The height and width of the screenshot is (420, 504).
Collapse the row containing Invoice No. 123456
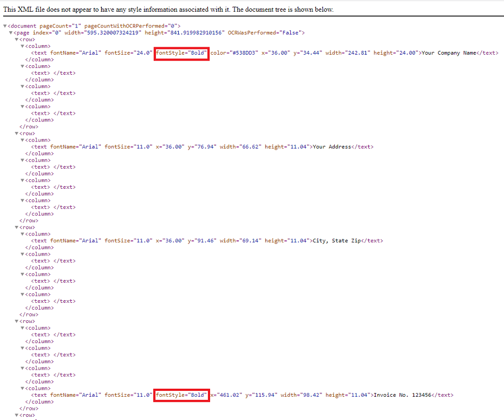(16, 321)
